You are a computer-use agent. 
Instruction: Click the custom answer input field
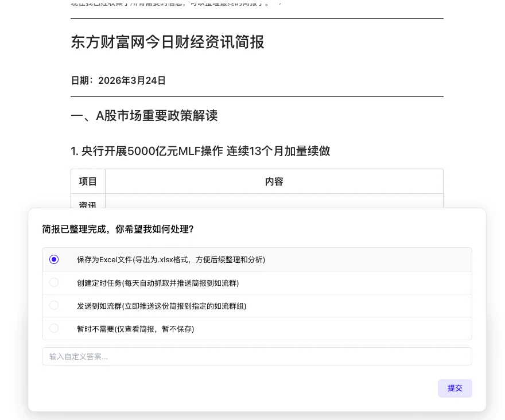(x=257, y=356)
